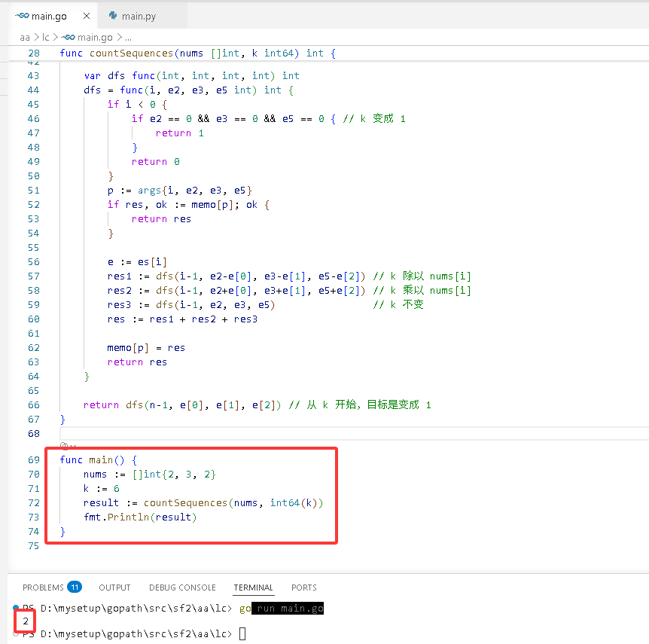Click the 'k := 6' code line
The width and height of the screenshot is (649, 644).
coord(102,489)
